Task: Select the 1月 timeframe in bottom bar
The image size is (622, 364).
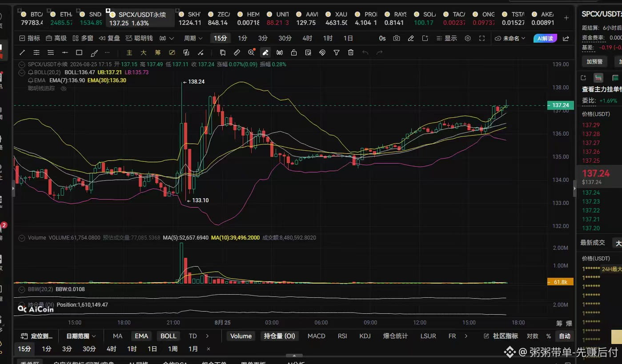Action: (193, 349)
